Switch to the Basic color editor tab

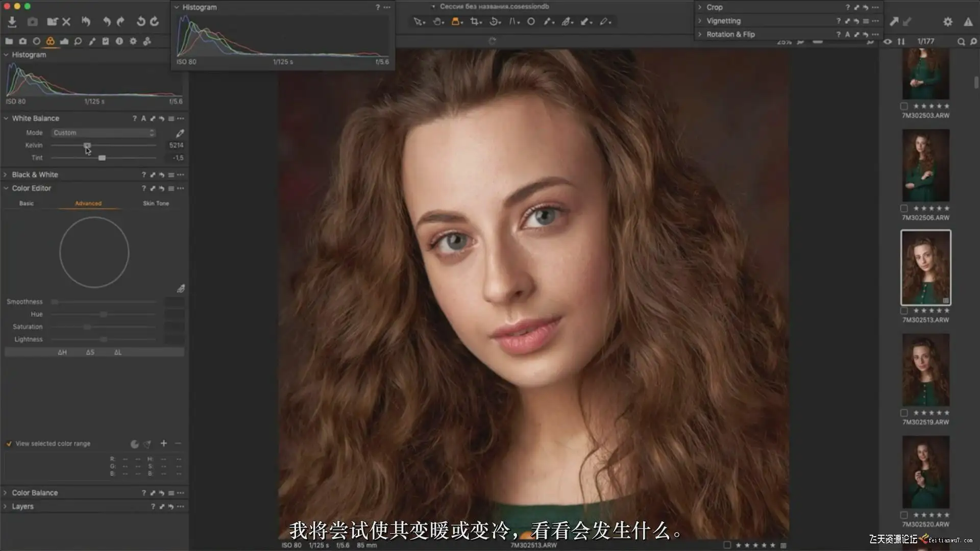[x=27, y=203]
